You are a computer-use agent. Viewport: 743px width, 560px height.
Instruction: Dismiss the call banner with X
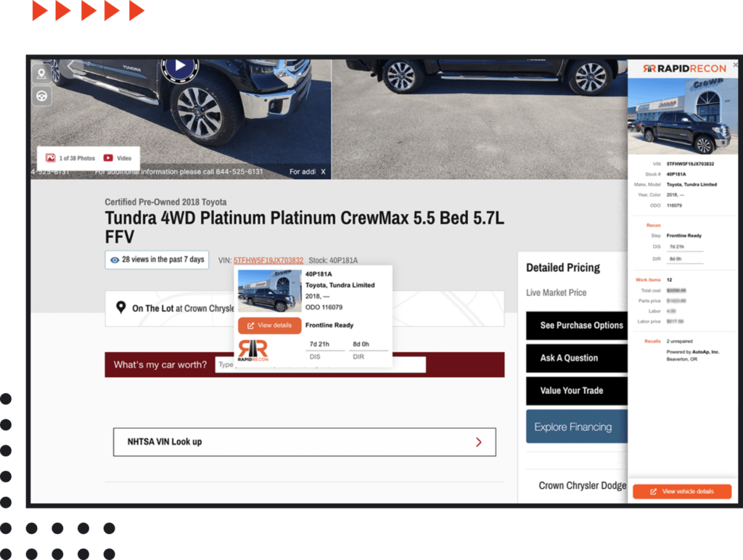coord(323,171)
